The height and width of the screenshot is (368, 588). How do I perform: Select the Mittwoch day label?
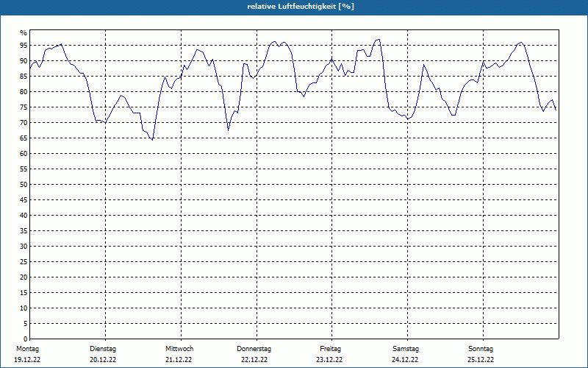coord(179,349)
